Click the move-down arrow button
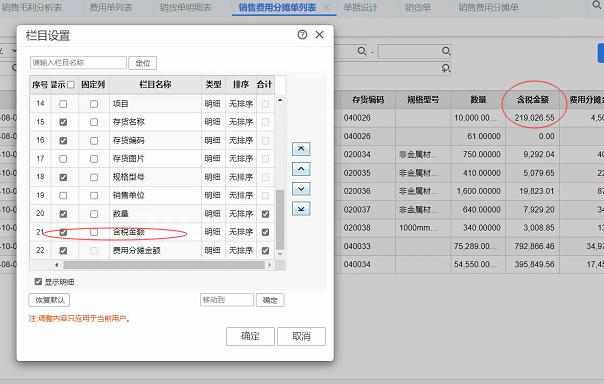 (x=301, y=189)
